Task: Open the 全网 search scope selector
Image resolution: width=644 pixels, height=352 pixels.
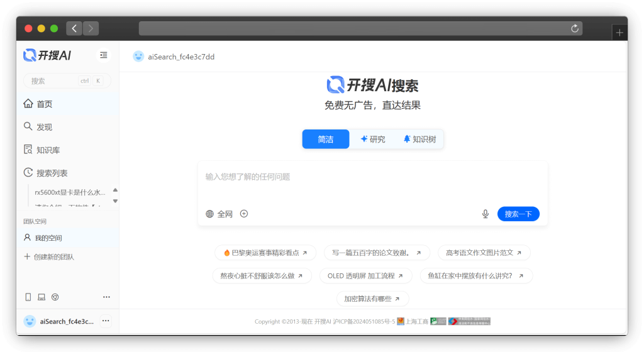Action: pos(219,214)
